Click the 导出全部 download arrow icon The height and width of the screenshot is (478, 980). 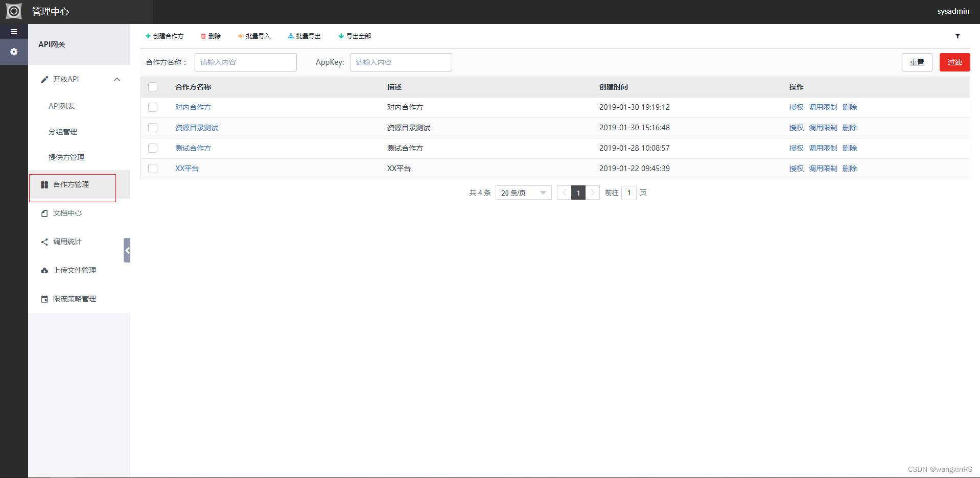341,36
